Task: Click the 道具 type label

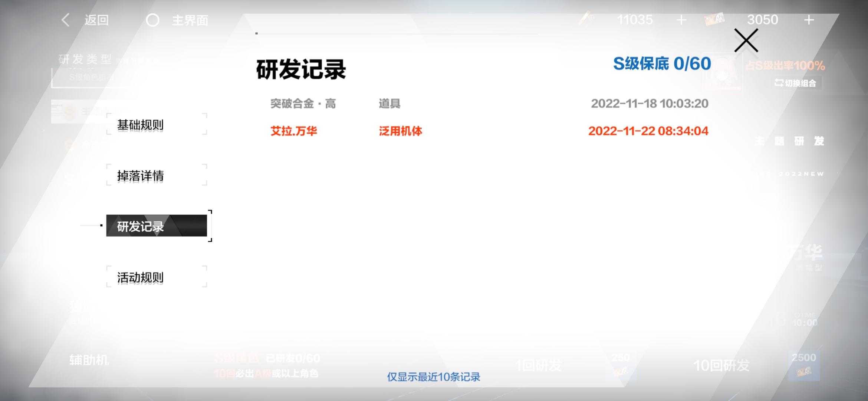Action: [x=389, y=103]
